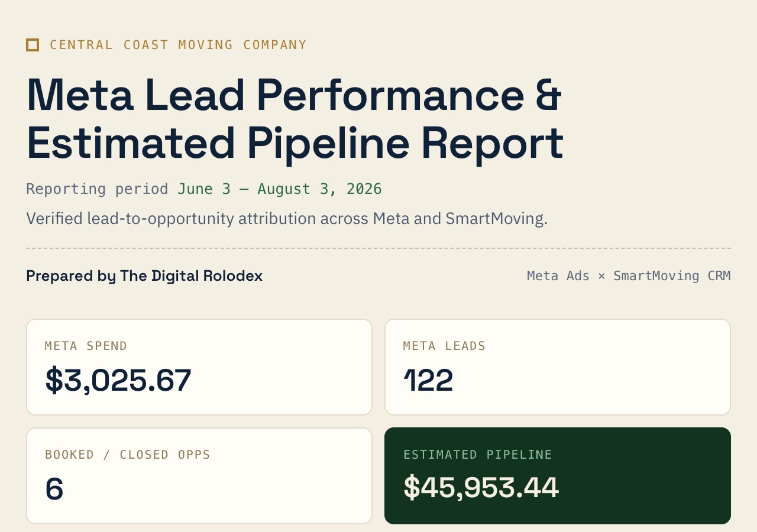Click the 'BOOKED / CLOSED OPPS' label
This screenshot has width=757, height=532.
128,455
